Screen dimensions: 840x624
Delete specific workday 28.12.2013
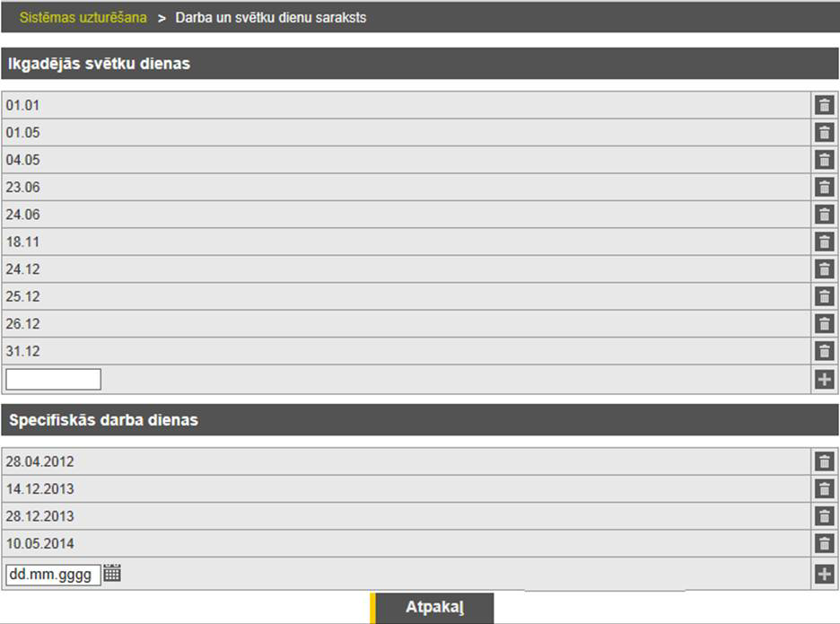pos(824,516)
